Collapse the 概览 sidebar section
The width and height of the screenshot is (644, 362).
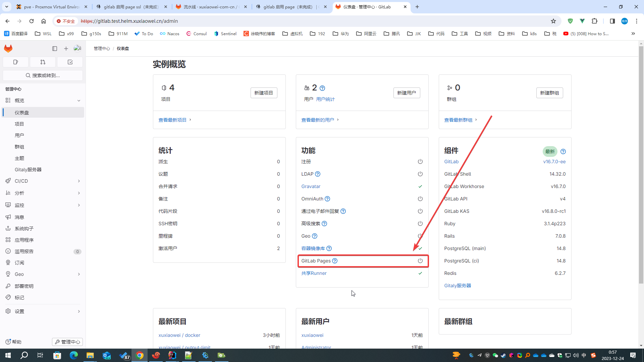tap(43, 101)
